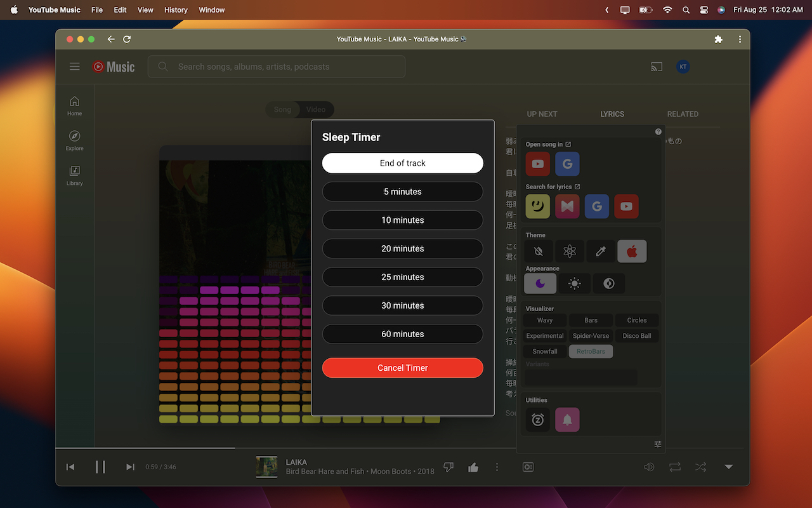Select the eyedropper color-picker theme
Viewport: 812px width, 508px height.
pos(601,251)
